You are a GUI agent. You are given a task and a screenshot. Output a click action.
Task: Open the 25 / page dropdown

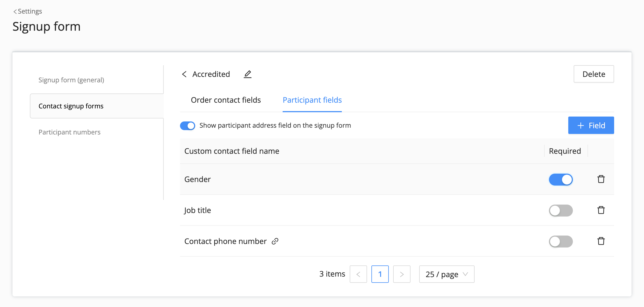click(447, 274)
